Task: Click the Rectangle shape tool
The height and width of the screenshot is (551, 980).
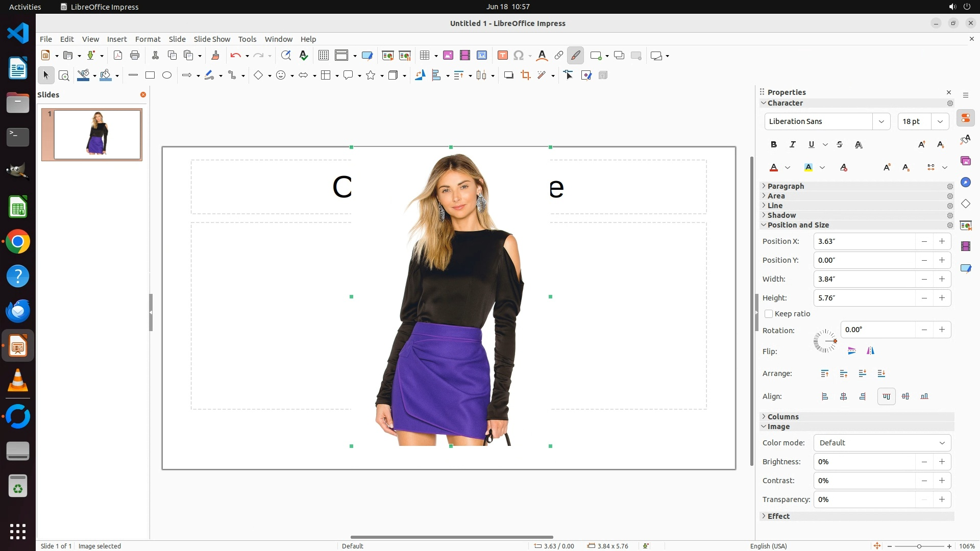Action: click(150, 76)
